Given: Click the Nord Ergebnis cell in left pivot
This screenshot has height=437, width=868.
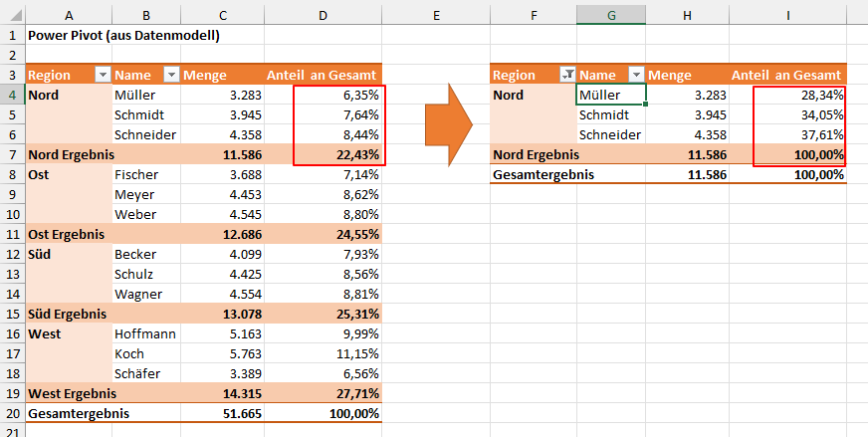Looking at the screenshot, I should [70, 154].
